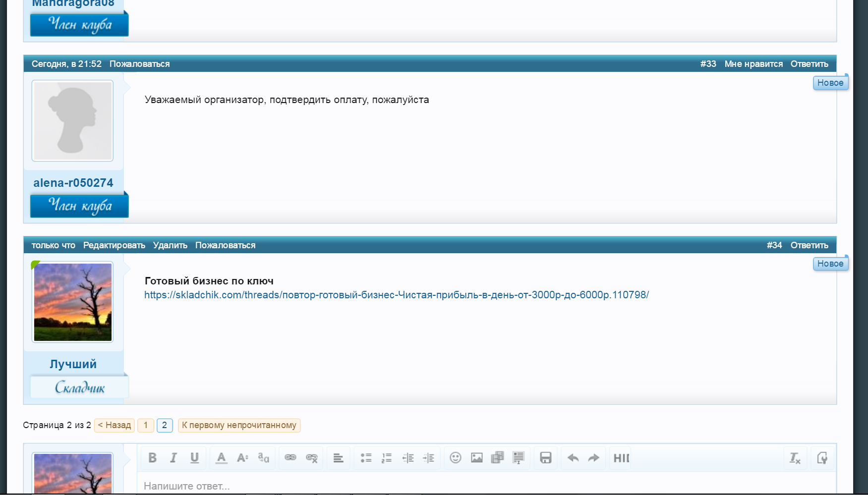Save draft with the floppy disk icon
Viewport: 868px width, 495px height.
tap(545, 458)
